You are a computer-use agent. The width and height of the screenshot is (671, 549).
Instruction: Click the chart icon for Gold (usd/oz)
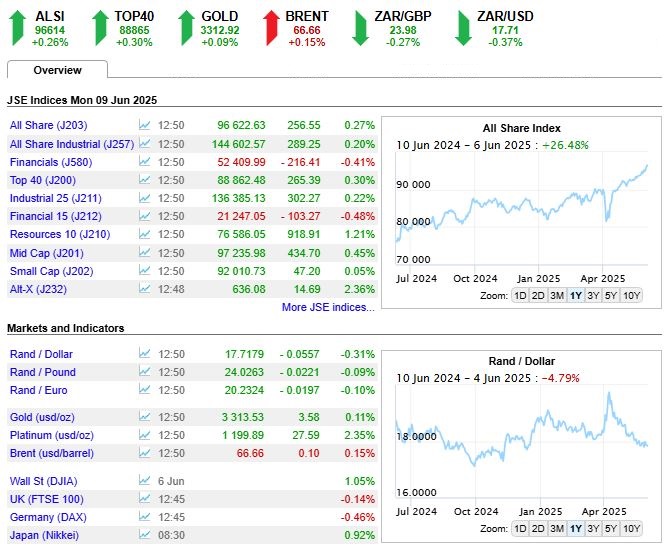[x=145, y=416]
